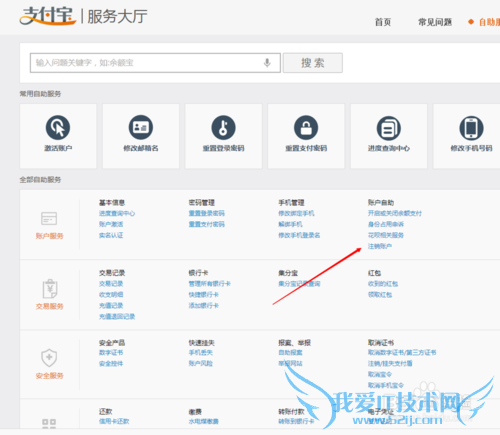Click the keyword search input field
This screenshot has width=500, height=435.
point(155,63)
